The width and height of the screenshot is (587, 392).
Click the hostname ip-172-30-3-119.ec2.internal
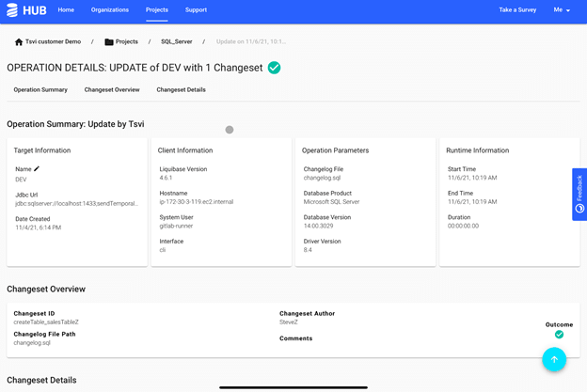[x=197, y=201]
